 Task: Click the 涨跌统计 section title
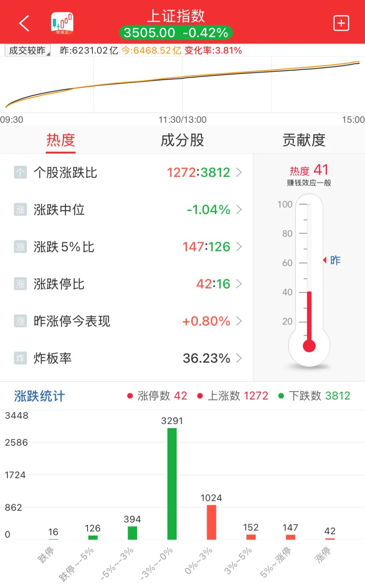pyautogui.click(x=40, y=396)
